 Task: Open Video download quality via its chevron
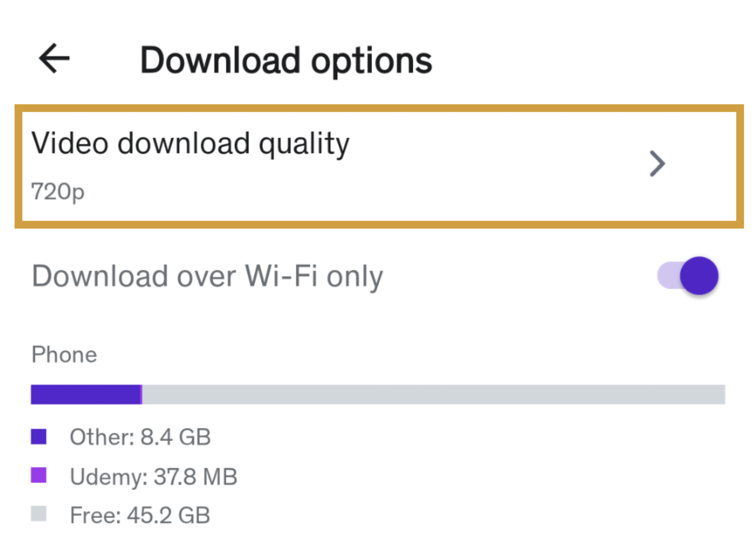tap(657, 163)
